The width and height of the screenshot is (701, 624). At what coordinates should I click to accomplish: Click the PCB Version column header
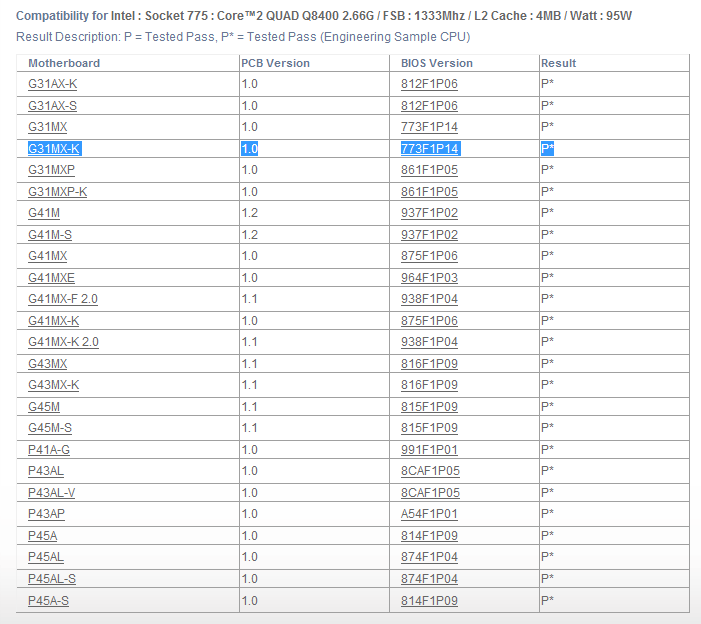click(275, 63)
